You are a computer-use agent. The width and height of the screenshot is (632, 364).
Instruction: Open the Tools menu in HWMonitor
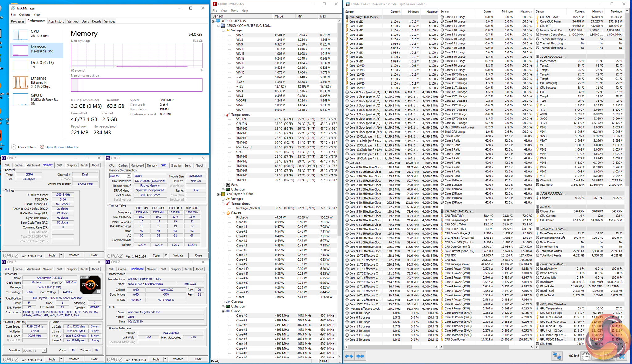tap(235, 10)
